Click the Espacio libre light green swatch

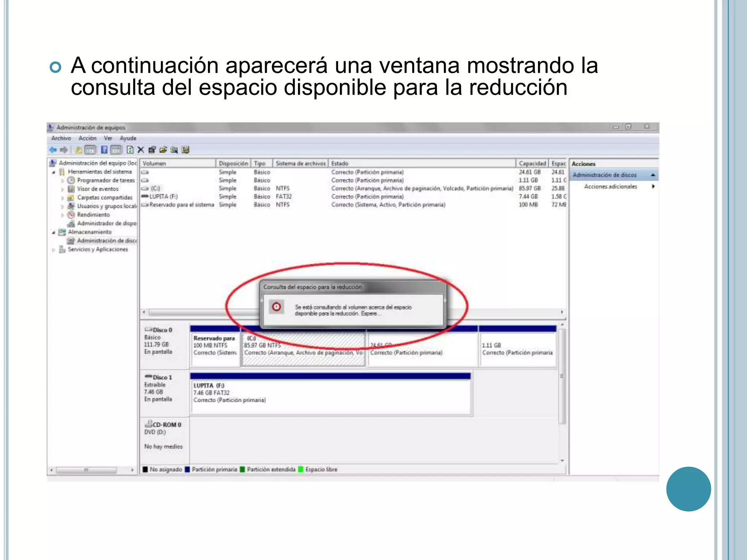tap(301, 469)
